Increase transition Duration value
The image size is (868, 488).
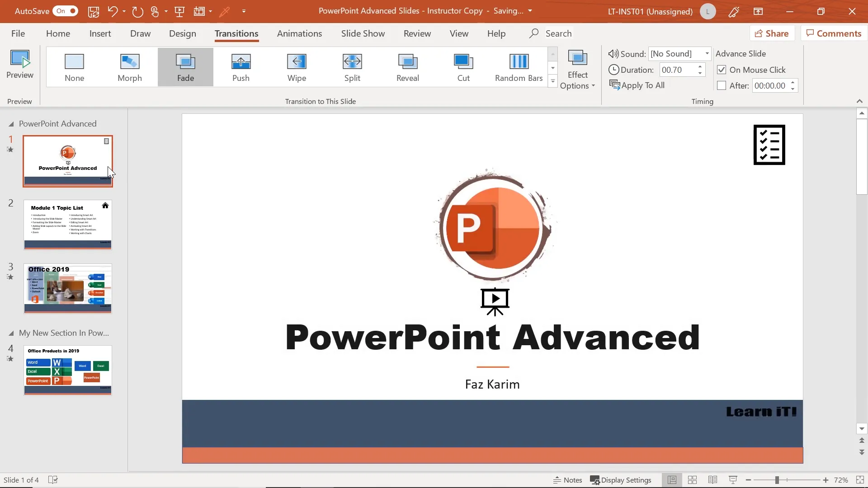[700, 67]
